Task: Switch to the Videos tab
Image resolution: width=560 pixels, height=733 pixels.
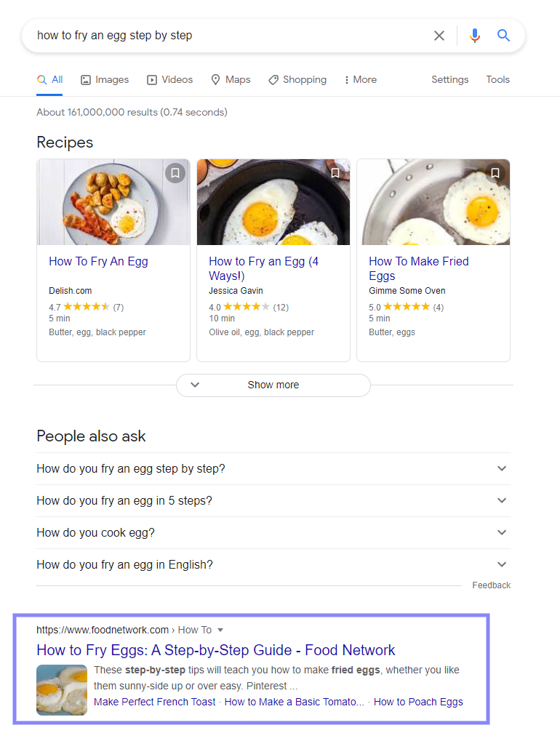Action: coord(169,80)
